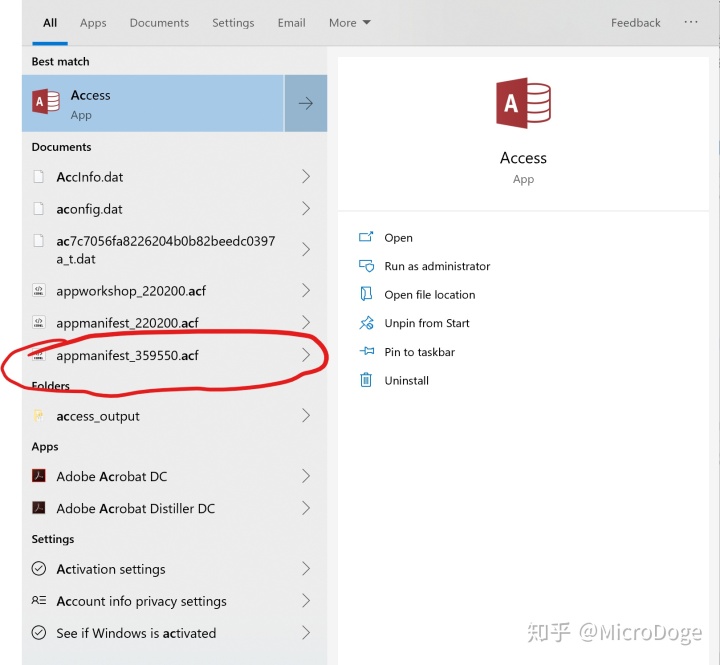Expand the Adobe Acrobat DC chevron
This screenshot has width=720, height=665.
pos(306,476)
